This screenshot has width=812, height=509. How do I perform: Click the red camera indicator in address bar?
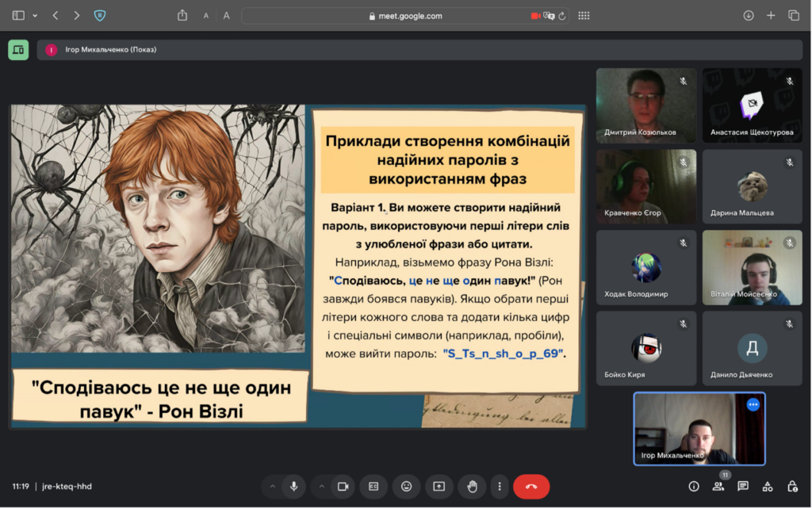pyautogui.click(x=535, y=16)
